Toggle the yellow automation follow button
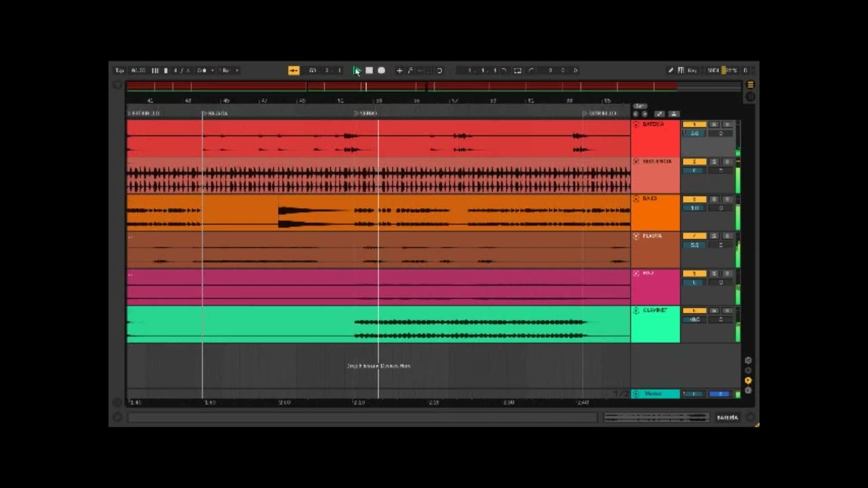The height and width of the screenshot is (488, 868). 294,70
